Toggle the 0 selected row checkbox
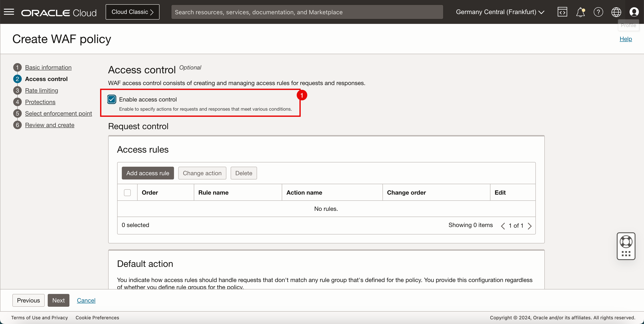644x324 pixels. click(x=127, y=192)
